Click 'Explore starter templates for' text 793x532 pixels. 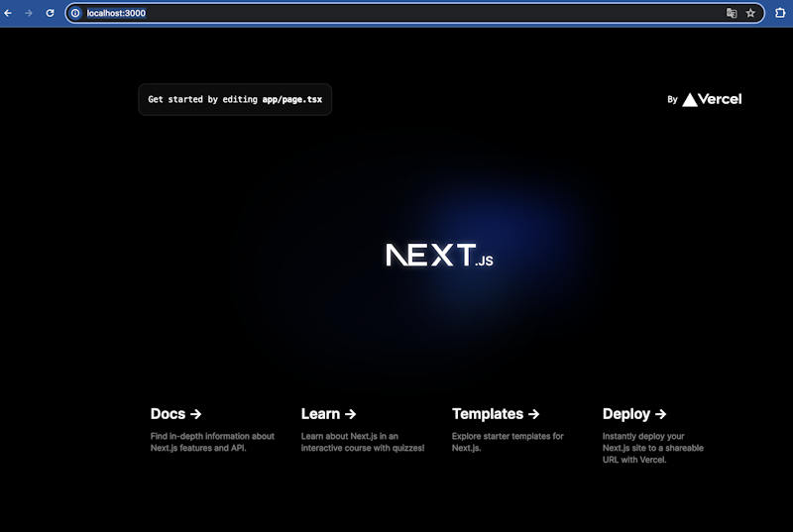508,436
